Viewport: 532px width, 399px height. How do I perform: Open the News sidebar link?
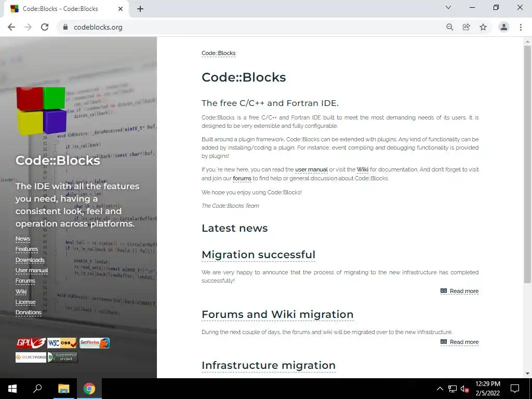(23, 239)
